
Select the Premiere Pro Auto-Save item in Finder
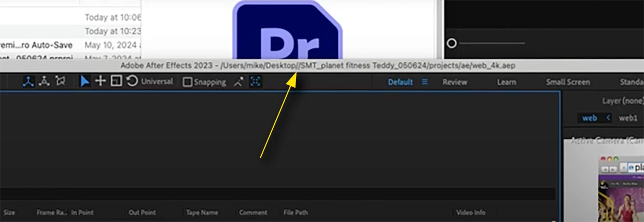click(x=36, y=45)
